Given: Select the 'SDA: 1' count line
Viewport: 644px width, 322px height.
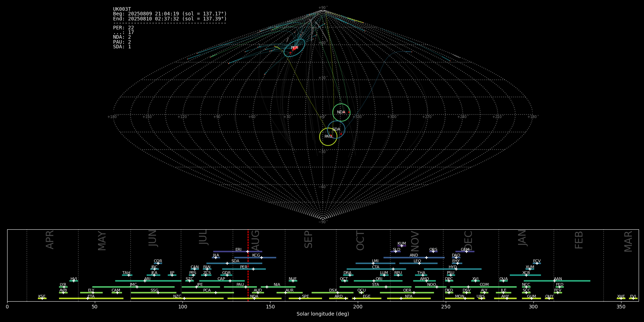Looking at the screenshot, I should 122,47.
